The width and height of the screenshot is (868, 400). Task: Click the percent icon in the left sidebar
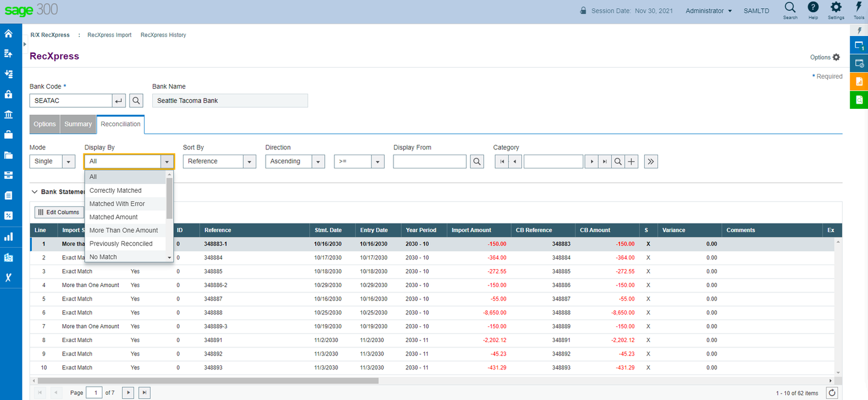(x=8, y=215)
